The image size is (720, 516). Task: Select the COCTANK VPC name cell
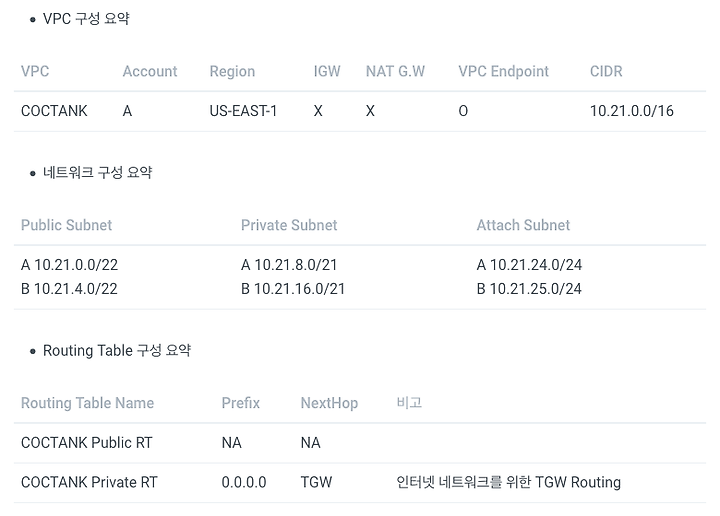point(54,111)
